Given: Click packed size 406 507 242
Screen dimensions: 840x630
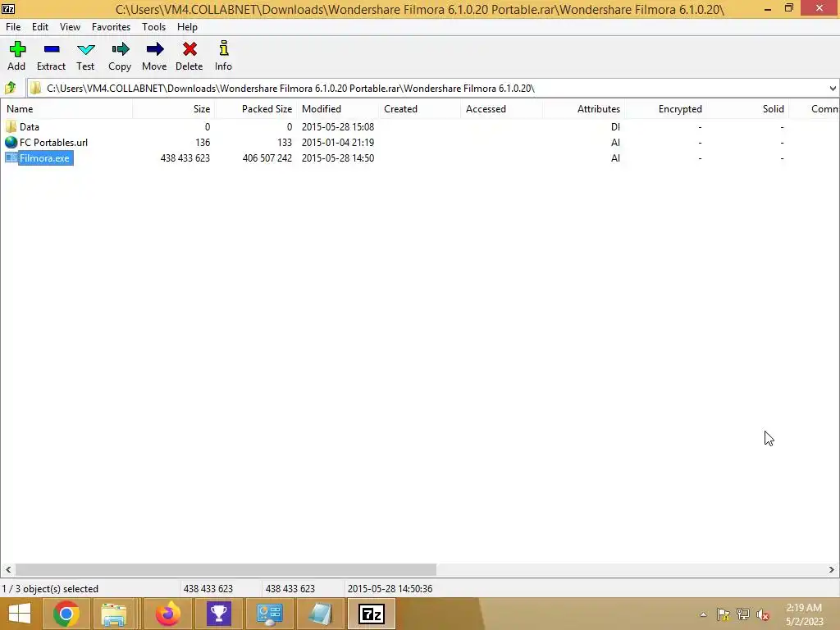Looking at the screenshot, I should pos(267,158).
